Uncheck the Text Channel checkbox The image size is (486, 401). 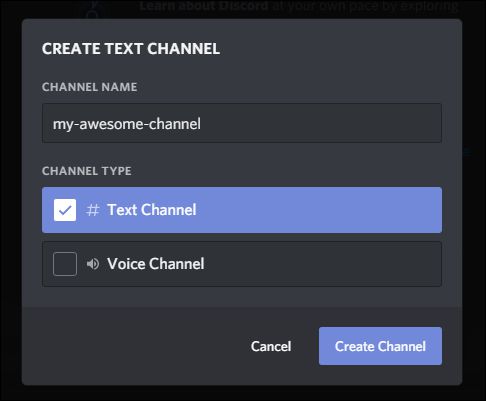point(65,210)
